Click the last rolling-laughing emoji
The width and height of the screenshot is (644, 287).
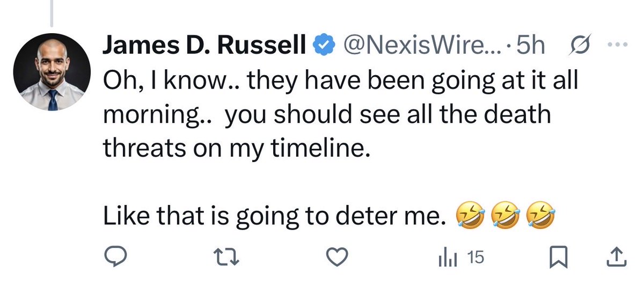coord(536,216)
